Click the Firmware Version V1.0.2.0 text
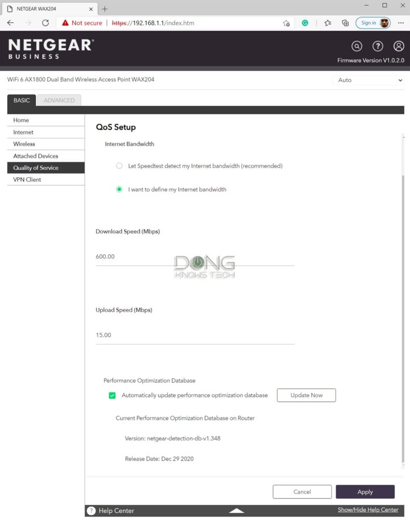Screen dimensions: 410x532 click(371, 60)
